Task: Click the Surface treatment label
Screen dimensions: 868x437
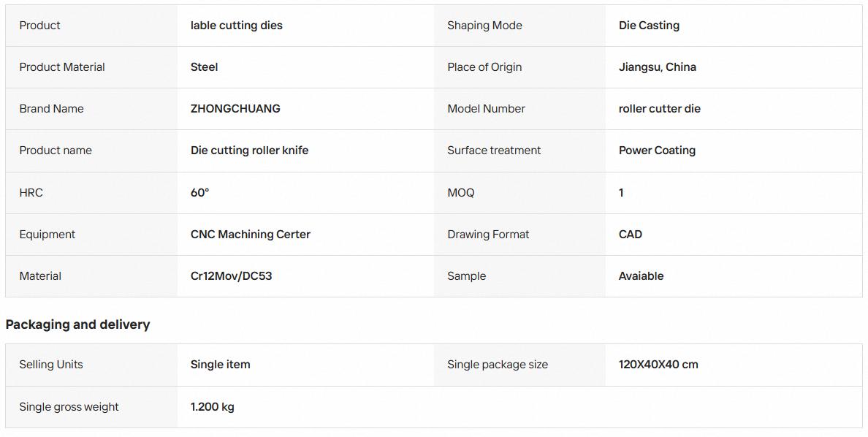Action: 494,150
